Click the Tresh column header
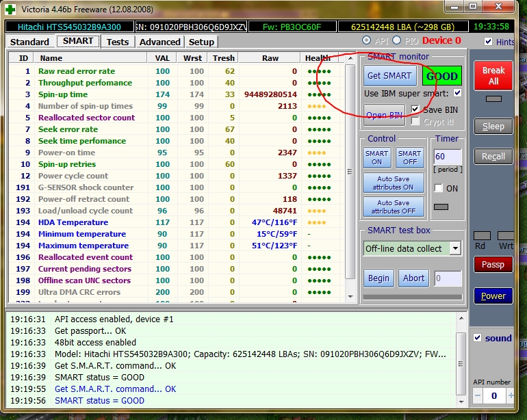 (224, 58)
